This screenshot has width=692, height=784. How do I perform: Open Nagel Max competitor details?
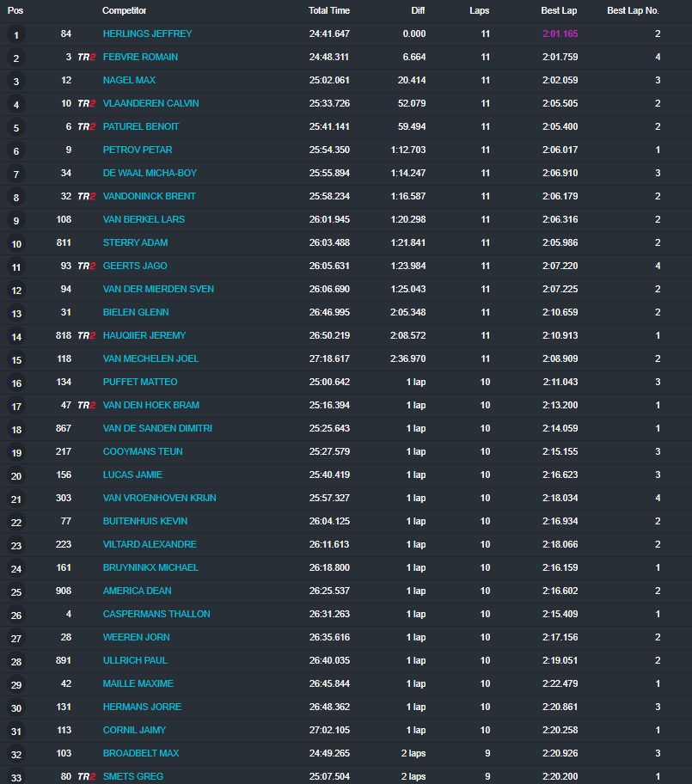pyautogui.click(x=129, y=81)
